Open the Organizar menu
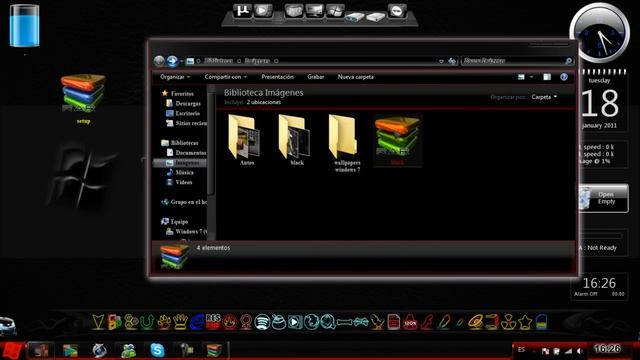 (175, 77)
